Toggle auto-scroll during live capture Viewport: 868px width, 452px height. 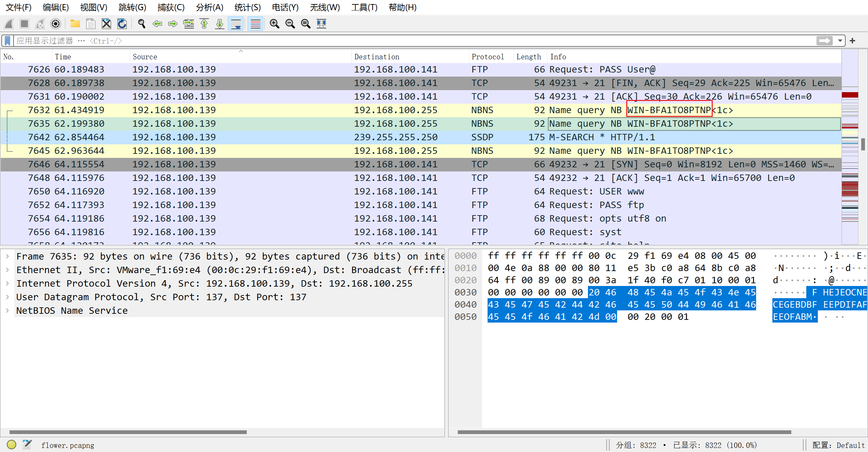point(236,24)
